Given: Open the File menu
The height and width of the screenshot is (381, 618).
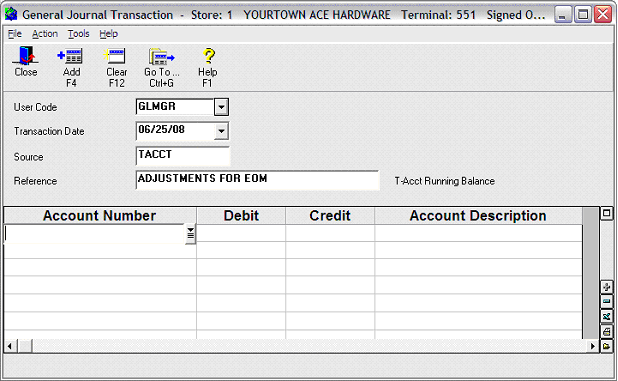Looking at the screenshot, I should coord(15,34).
